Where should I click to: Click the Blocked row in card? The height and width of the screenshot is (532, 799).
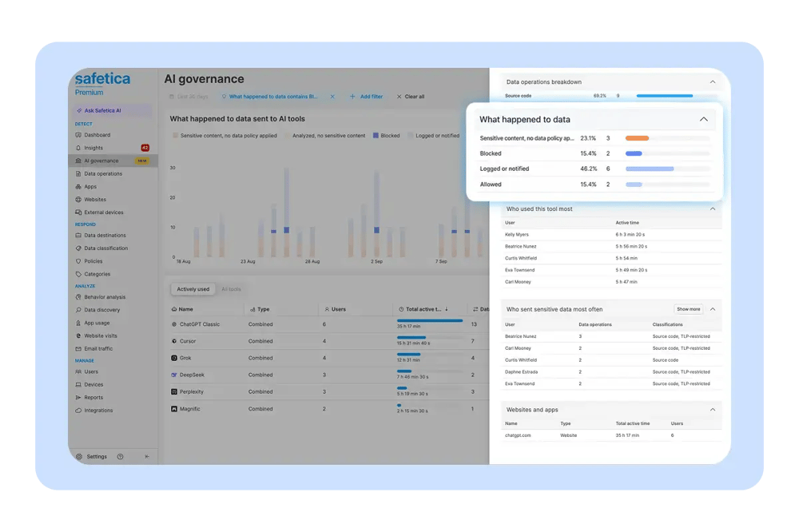tap(594, 153)
